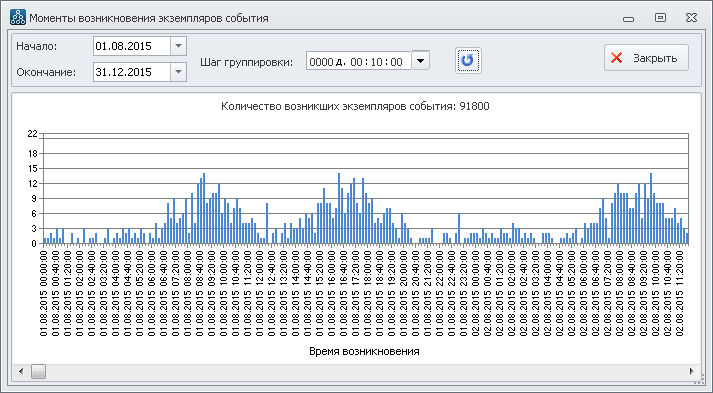
Task: Click the window title Моменты возникновения экземпляров события
Action: [149, 18]
